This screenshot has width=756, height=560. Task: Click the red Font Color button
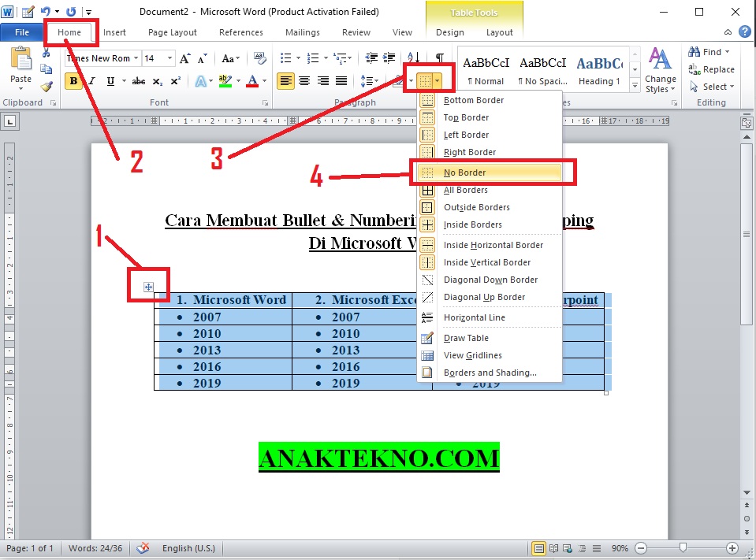click(252, 81)
